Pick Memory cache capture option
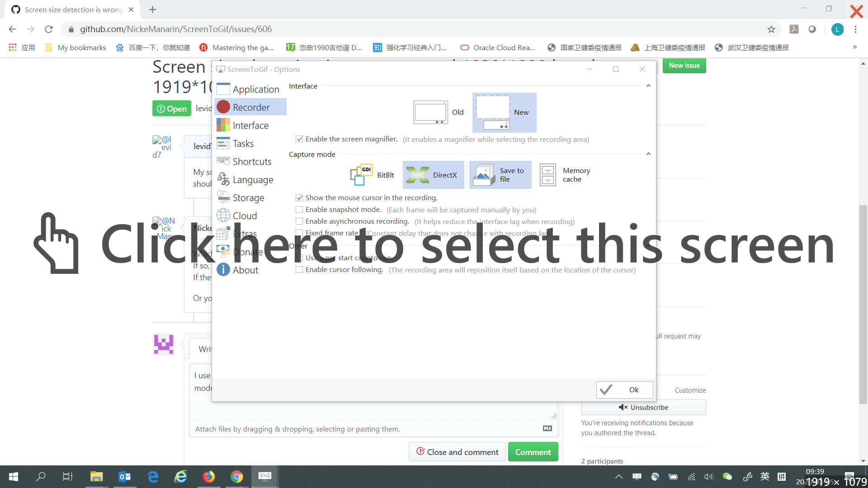The height and width of the screenshot is (488, 868). pyautogui.click(x=566, y=175)
